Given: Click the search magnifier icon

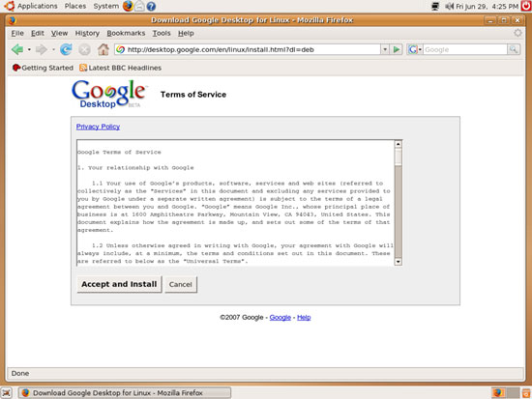Looking at the screenshot, I should pos(514,49).
